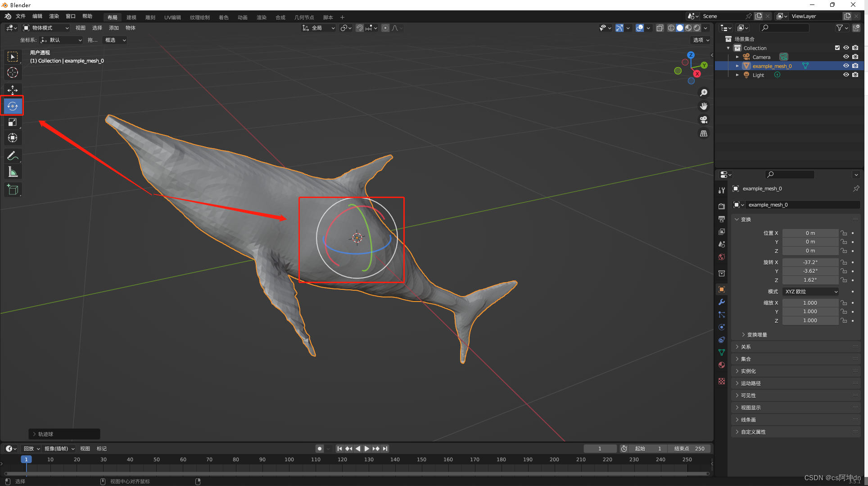Click the Options (选项) button

pos(701,40)
